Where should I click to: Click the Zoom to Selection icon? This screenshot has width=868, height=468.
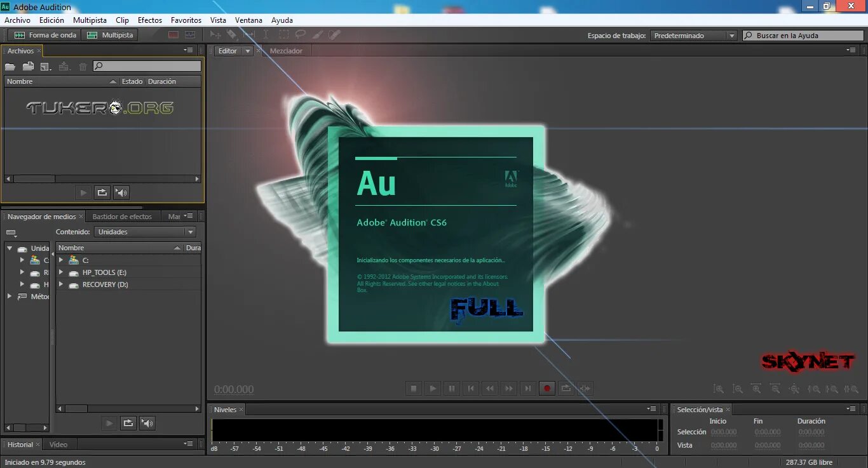851,389
